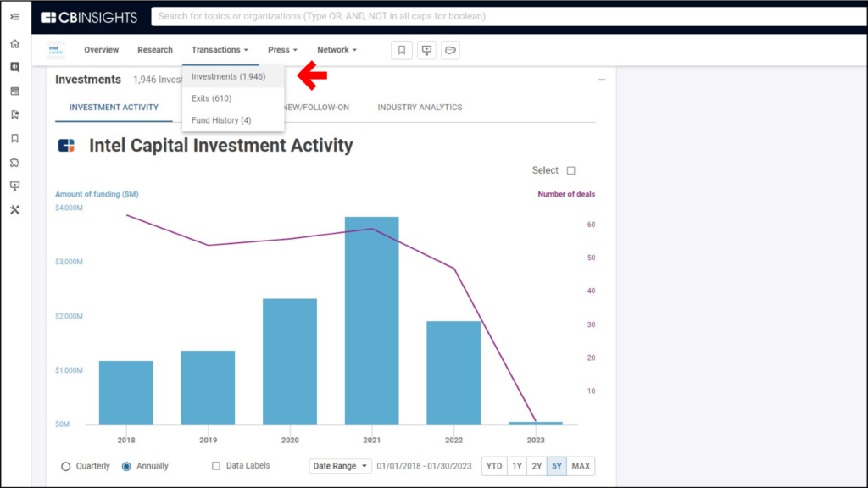Focus the topics or organizations search field

(x=509, y=17)
